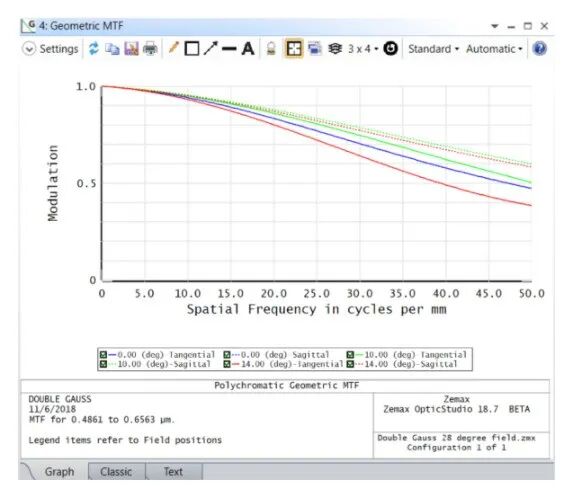Click the round reset arrow icon

pyautogui.click(x=390, y=49)
